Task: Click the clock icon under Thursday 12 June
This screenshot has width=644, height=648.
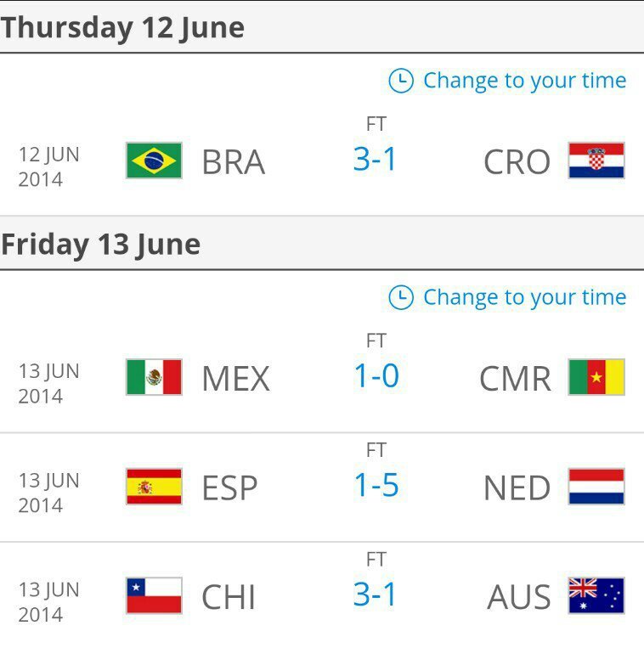Action: (400, 81)
